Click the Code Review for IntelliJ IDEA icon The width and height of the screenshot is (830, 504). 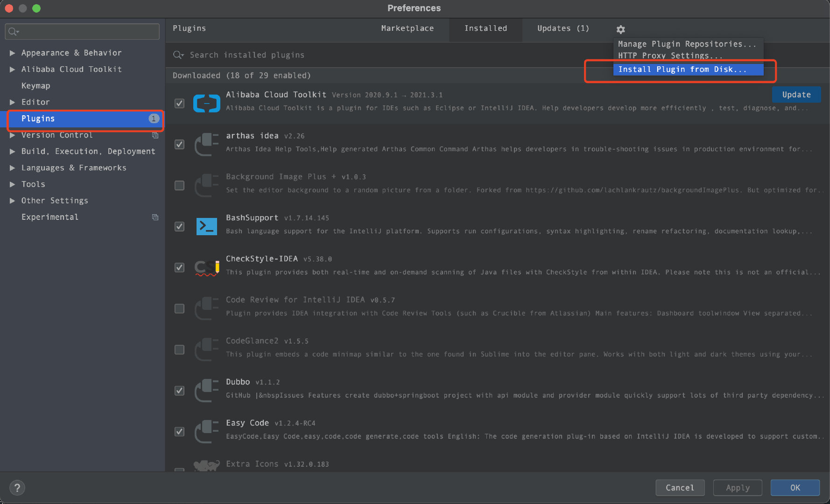coord(206,308)
